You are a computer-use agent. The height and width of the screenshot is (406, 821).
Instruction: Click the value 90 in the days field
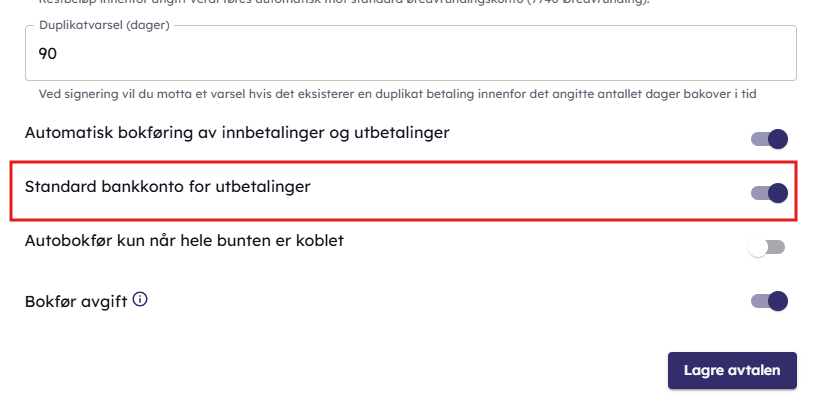pos(47,54)
